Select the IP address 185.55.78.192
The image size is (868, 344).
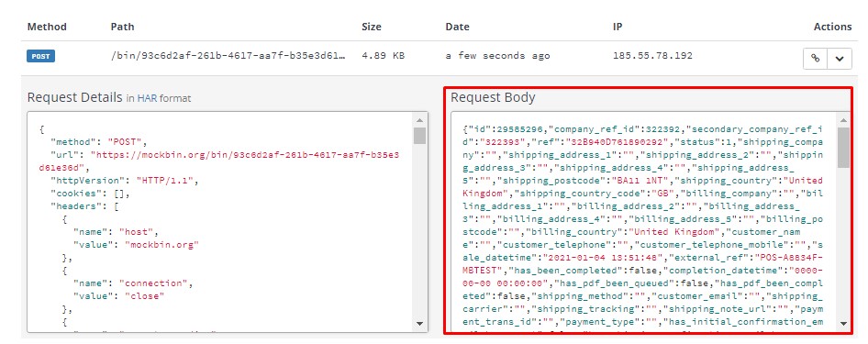point(652,56)
